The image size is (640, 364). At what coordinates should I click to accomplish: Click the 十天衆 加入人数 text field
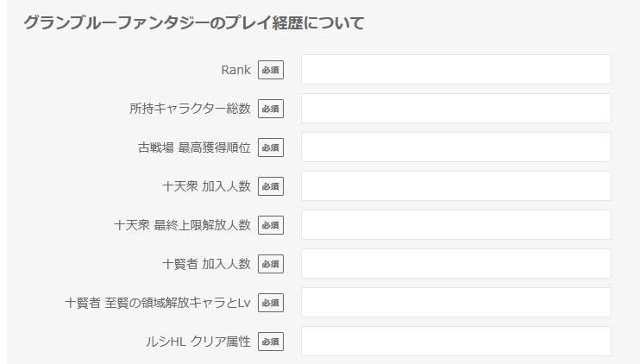[455, 186]
